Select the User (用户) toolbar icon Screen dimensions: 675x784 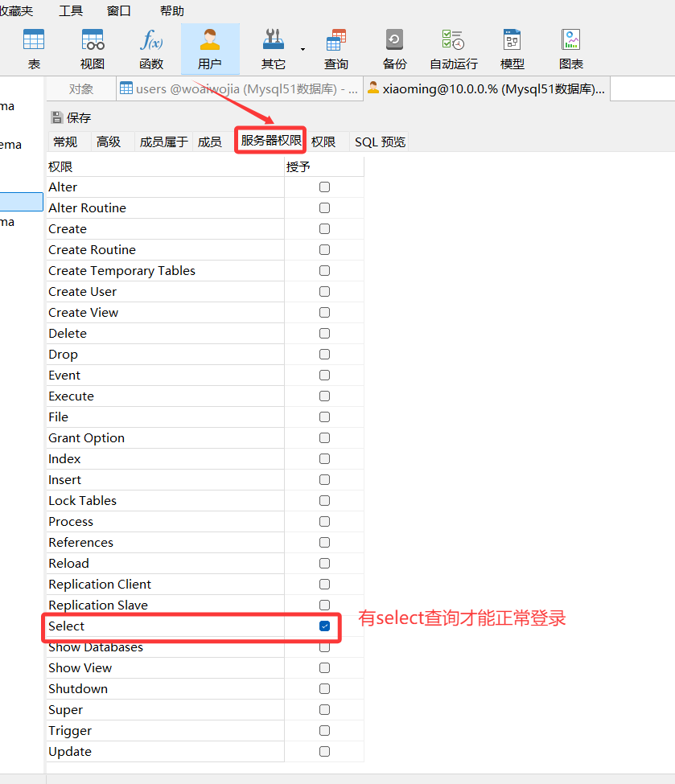click(x=210, y=48)
